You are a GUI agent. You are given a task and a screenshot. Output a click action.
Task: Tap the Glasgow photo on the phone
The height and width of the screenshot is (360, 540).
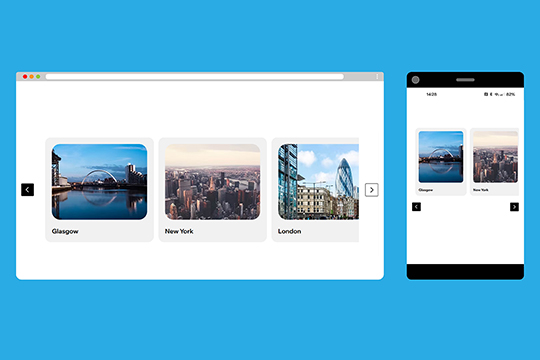pyautogui.click(x=441, y=157)
